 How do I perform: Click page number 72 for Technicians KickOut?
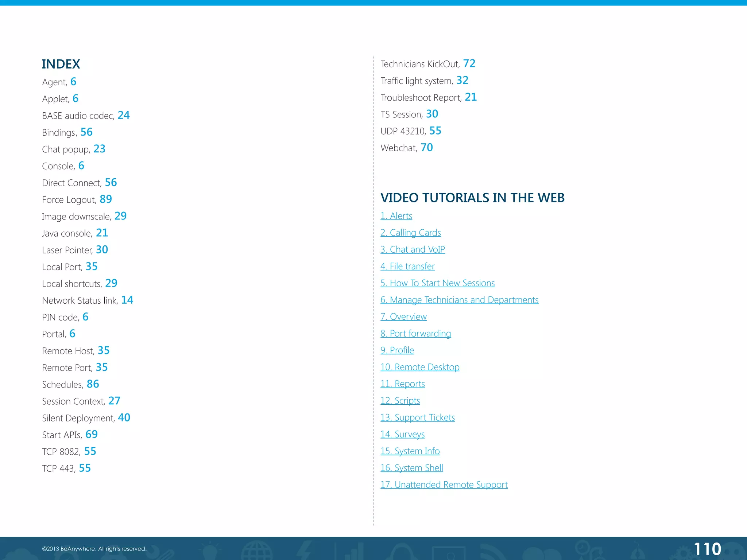[x=469, y=63]
